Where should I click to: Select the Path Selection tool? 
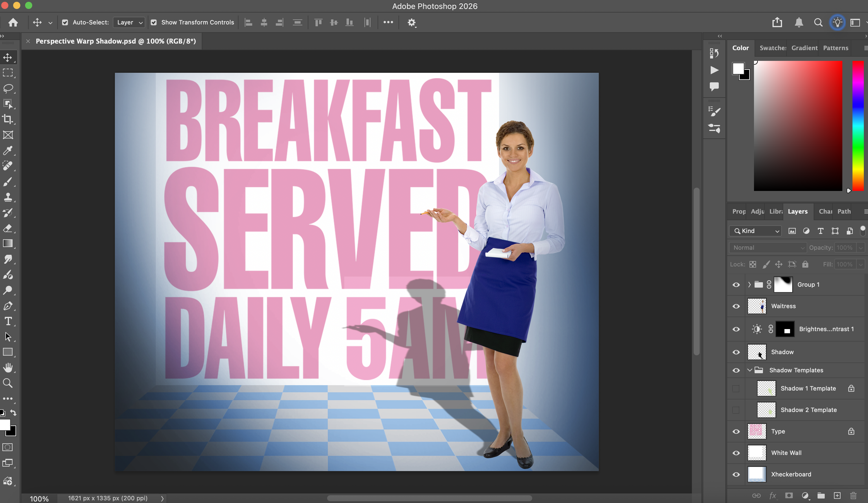(8, 337)
